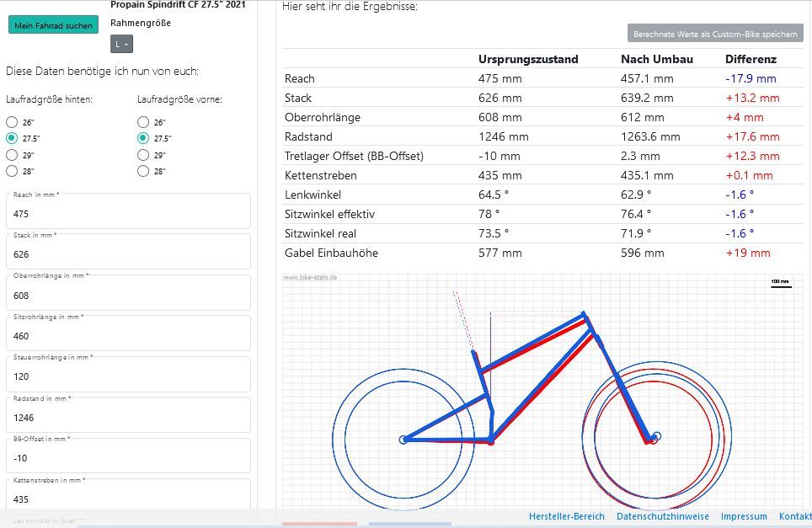The height and width of the screenshot is (528, 812).
Task: Edit the BB-Offset in mm field
Action: (128, 457)
